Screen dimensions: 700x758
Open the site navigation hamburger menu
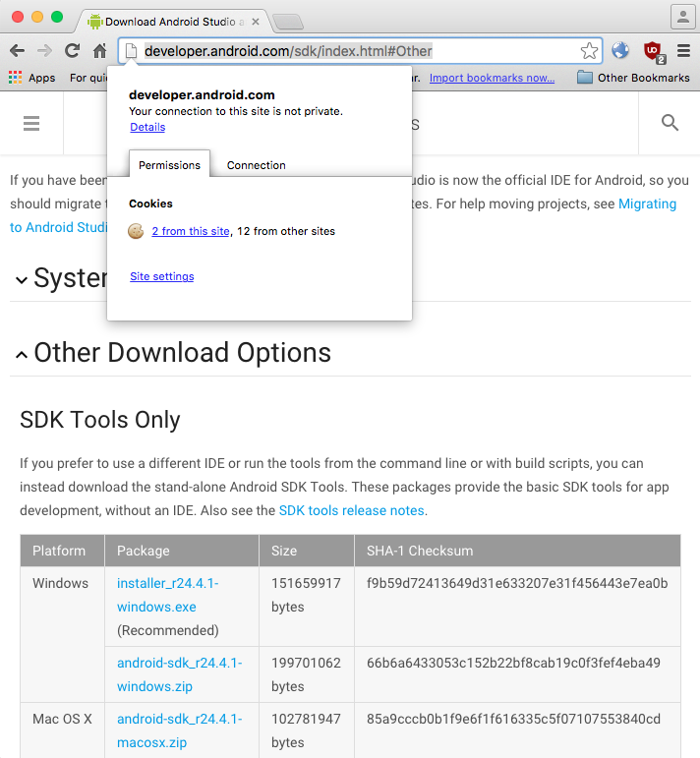(31, 124)
